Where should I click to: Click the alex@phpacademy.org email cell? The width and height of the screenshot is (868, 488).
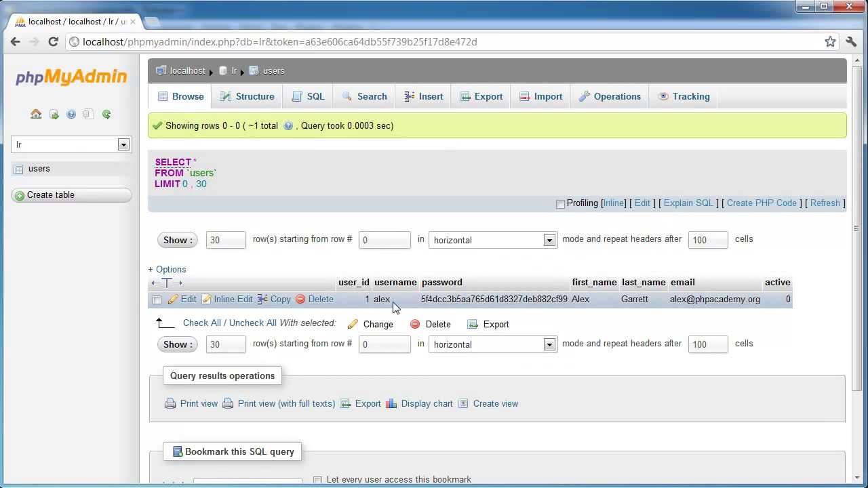point(715,299)
